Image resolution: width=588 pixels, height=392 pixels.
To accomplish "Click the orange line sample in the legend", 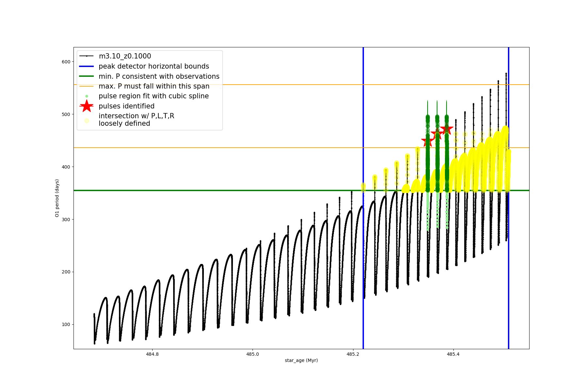I will point(87,86).
